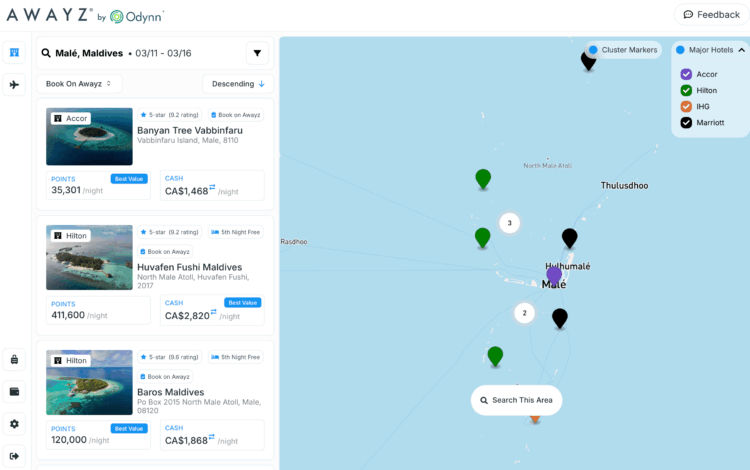Open the wallet icon in the sidebar

coord(14,391)
